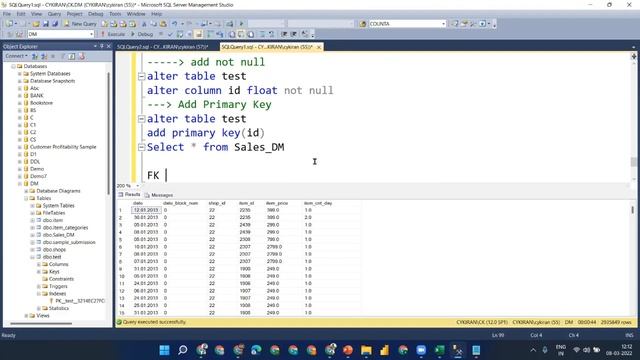Click the item_price column header
This screenshot has height=360, width=640.
277,203
